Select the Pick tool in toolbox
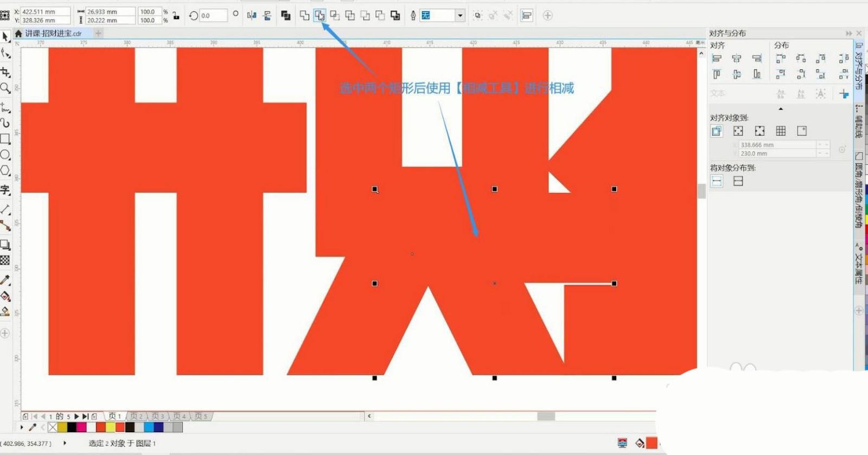 pos(5,36)
